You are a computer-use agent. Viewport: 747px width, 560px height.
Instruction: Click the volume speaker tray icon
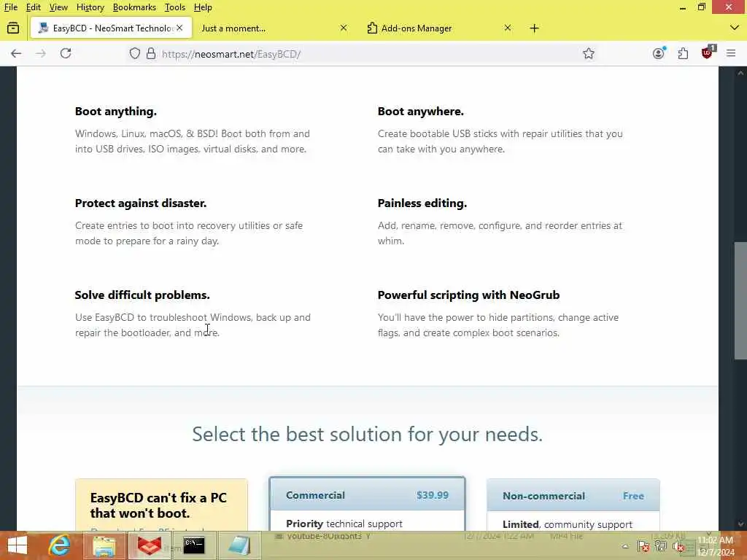678,547
